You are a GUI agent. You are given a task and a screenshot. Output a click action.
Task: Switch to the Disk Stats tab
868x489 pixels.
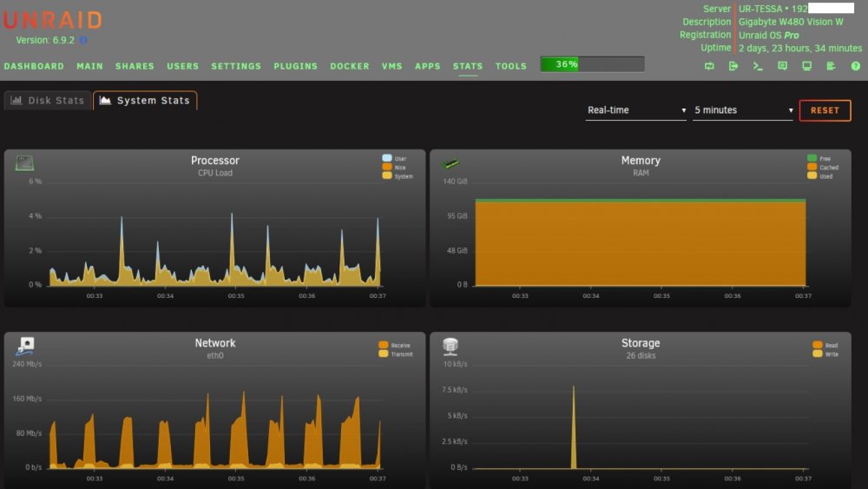pos(48,100)
